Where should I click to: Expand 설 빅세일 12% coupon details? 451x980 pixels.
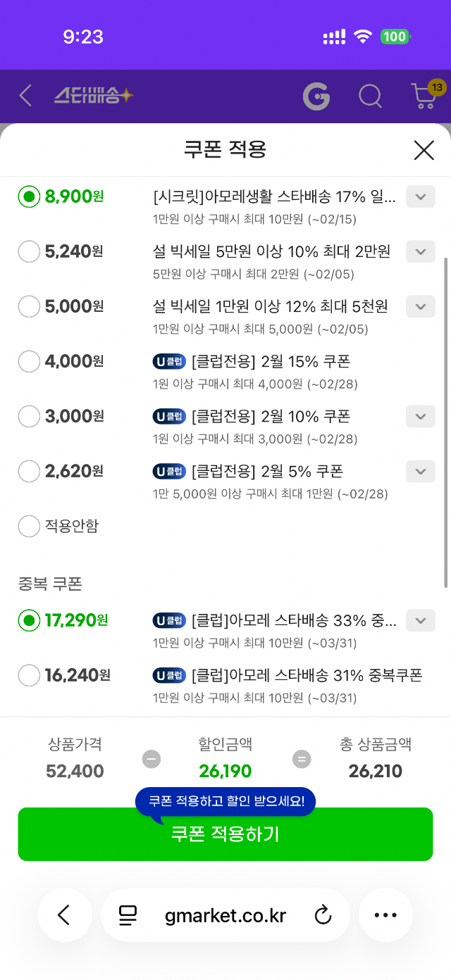[421, 306]
